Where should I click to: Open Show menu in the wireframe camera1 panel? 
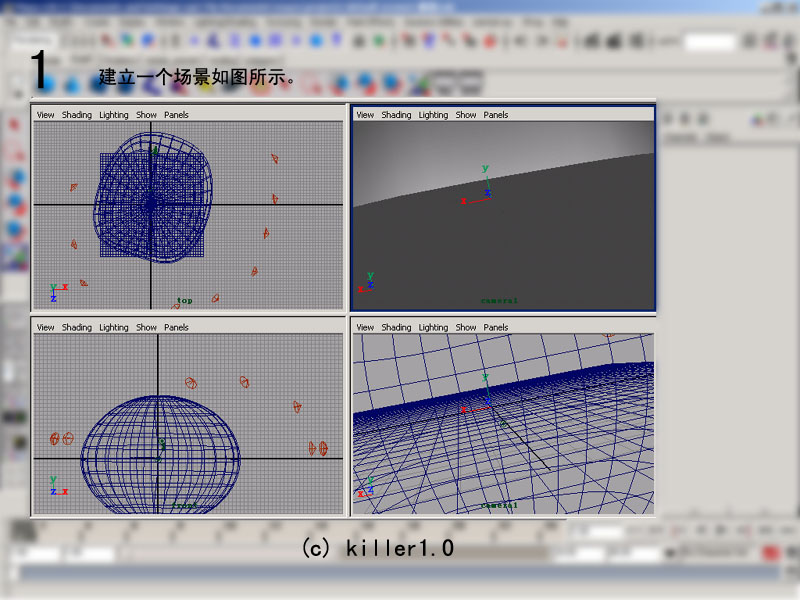click(x=466, y=328)
